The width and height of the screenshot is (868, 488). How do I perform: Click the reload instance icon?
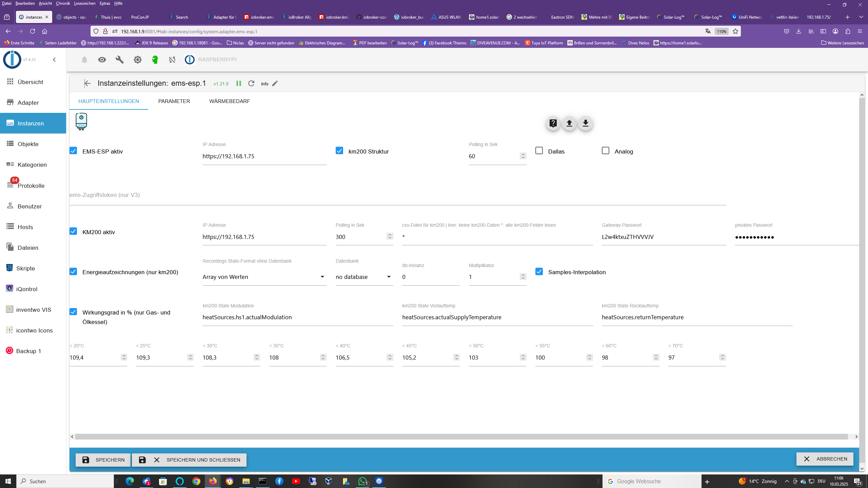[251, 83]
